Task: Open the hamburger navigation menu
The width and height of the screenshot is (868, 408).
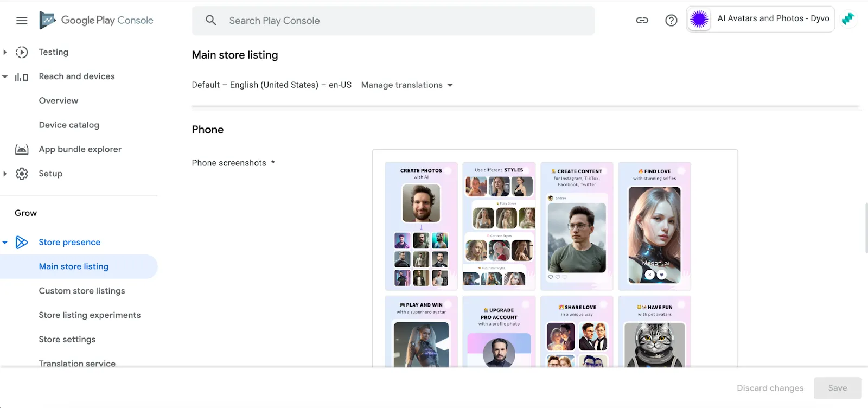Action: point(22,21)
